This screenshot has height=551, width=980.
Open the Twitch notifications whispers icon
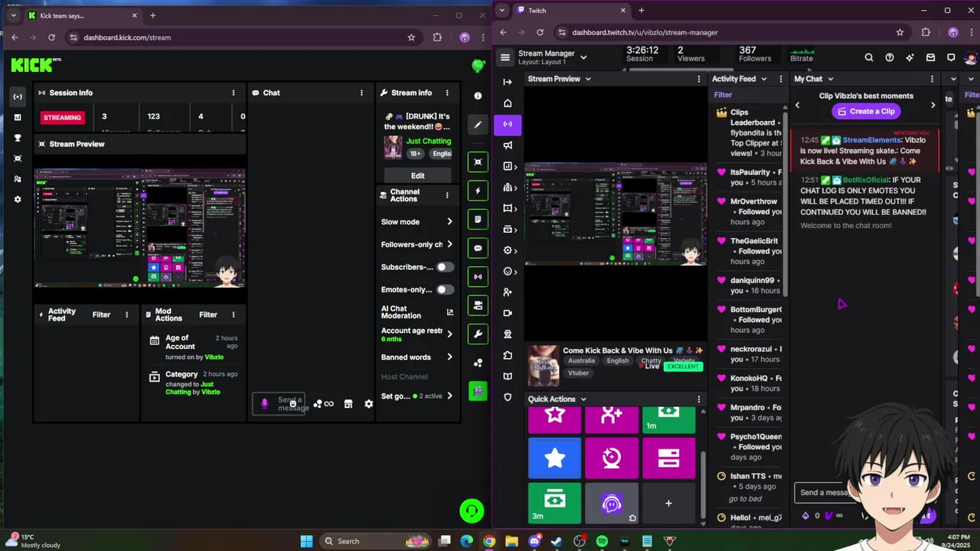point(951,57)
